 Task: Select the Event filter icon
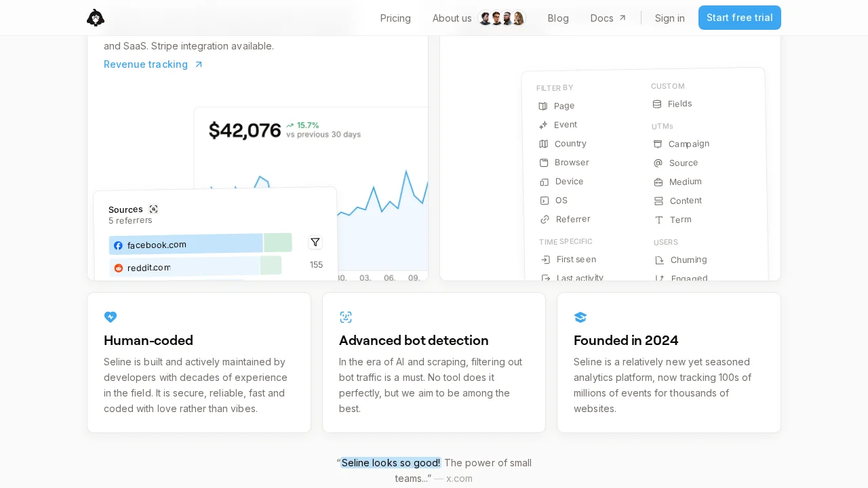[x=543, y=125]
